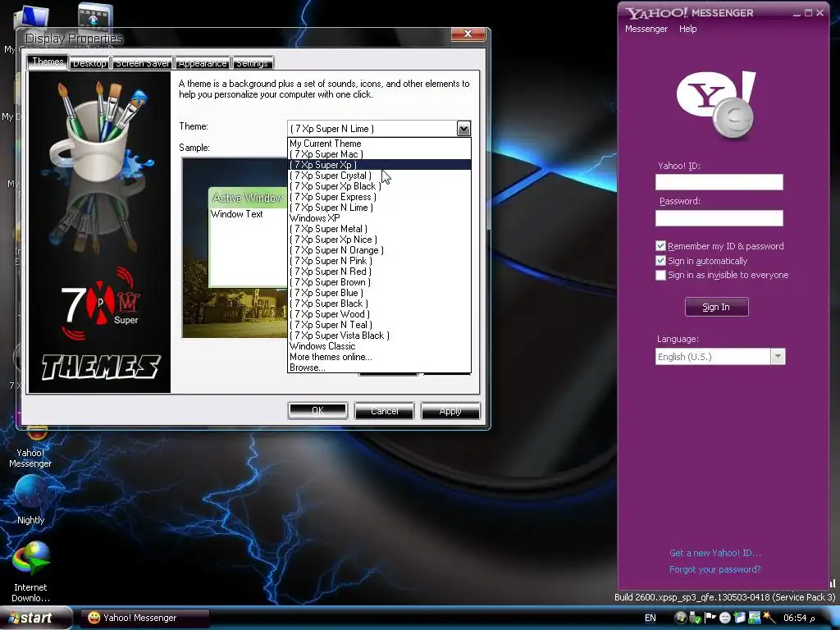Select ( 7 Xp Super Mac ) theme
The width and height of the screenshot is (840, 630).
point(379,154)
